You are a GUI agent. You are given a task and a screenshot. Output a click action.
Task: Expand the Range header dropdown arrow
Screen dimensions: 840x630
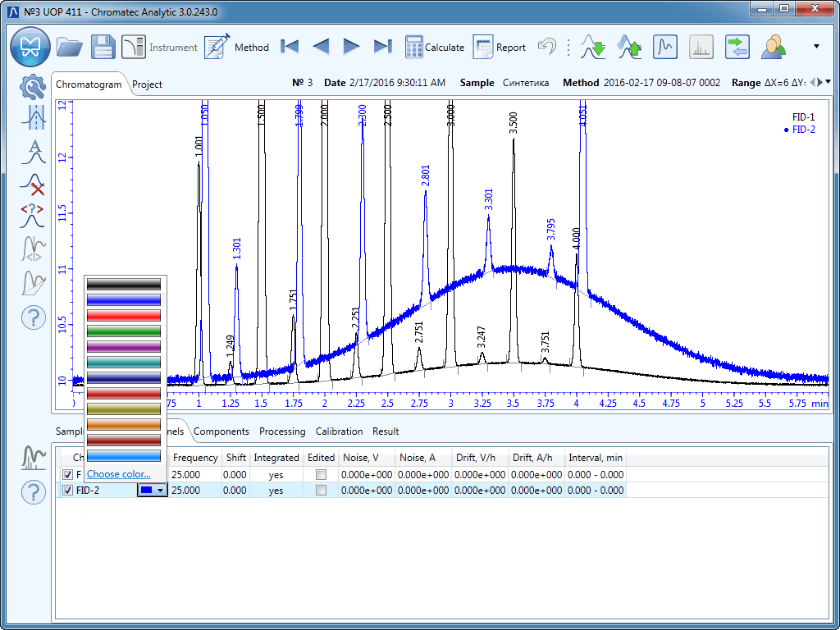point(829,82)
